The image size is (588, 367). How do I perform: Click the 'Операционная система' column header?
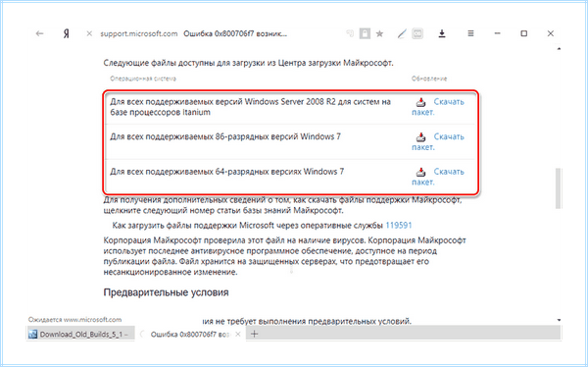pos(143,79)
